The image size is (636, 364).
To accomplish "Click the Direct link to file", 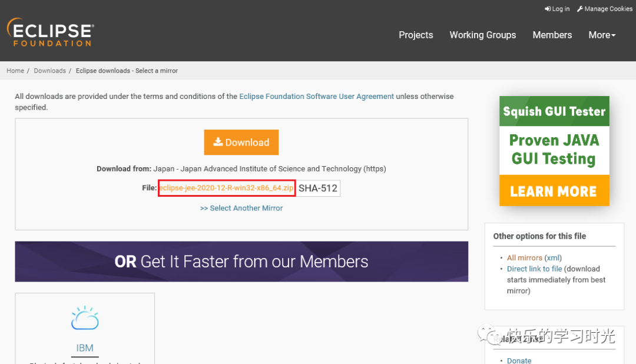I will pos(534,269).
